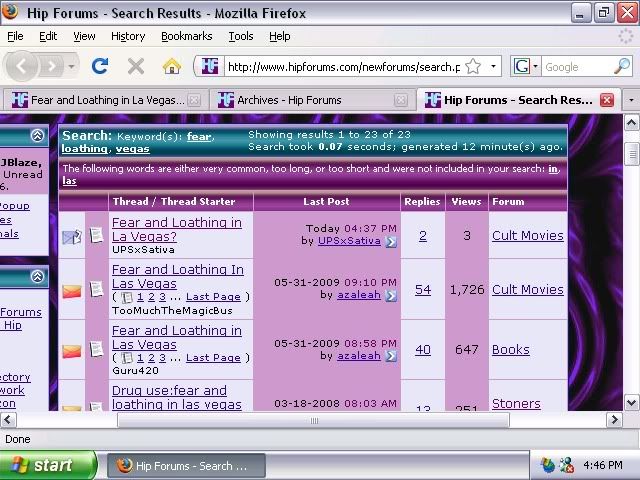Screen dimensions: 640x480
Task: Collapse the lower left sidebar panel
Action: point(37,277)
